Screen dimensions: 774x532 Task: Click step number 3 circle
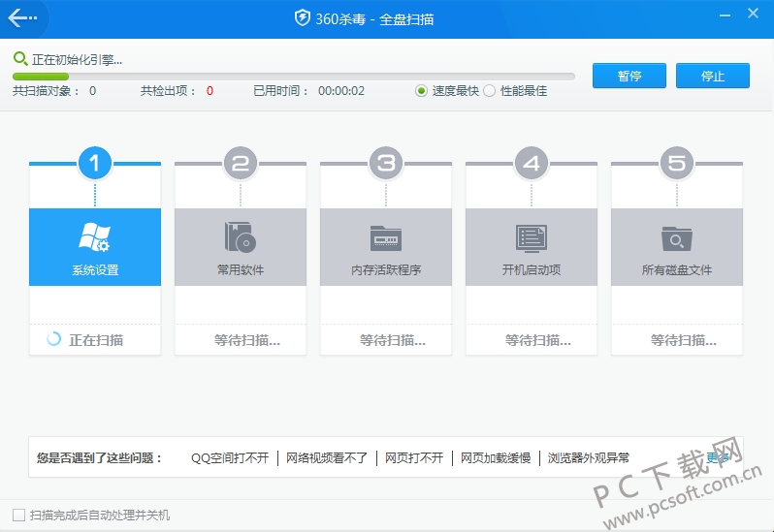[x=385, y=164]
